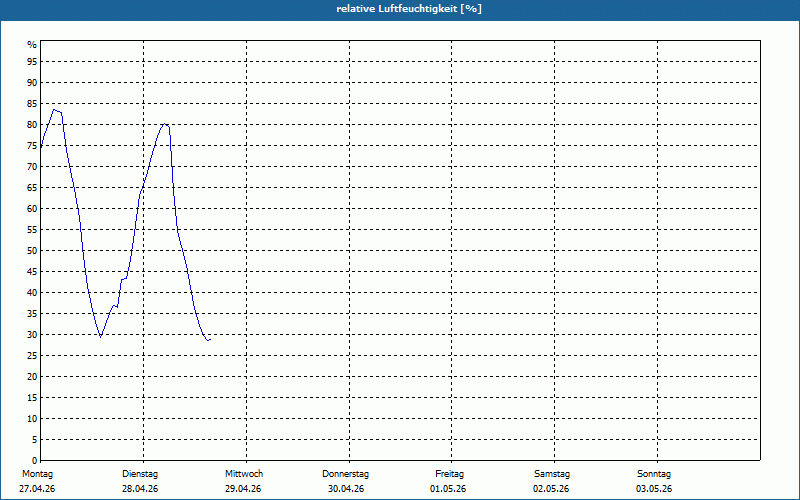800x500 pixels.
Task: Click the Tuesday humidity peak near 80%
Action: pyautogui.click(x=164, y=123)
